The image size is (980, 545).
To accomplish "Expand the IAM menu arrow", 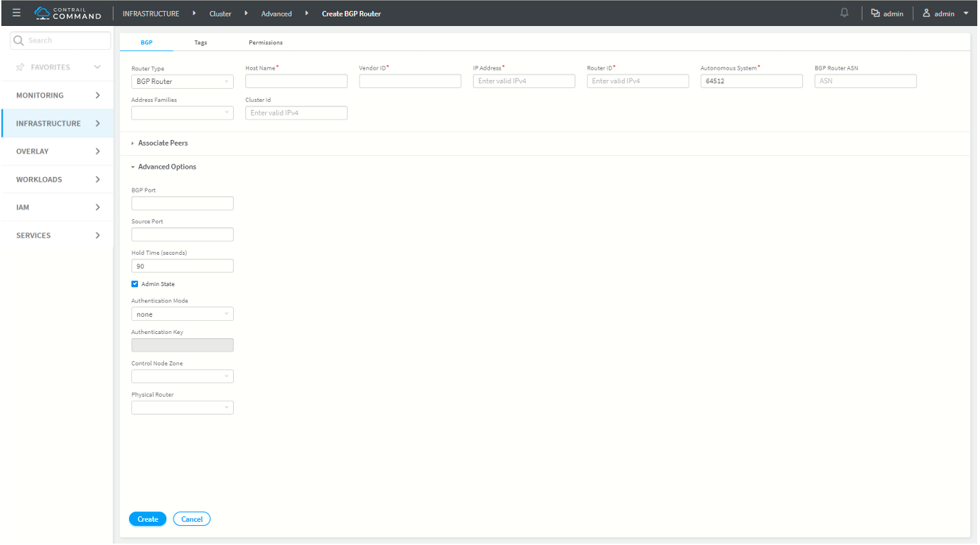I will click(x=98, y=208).
